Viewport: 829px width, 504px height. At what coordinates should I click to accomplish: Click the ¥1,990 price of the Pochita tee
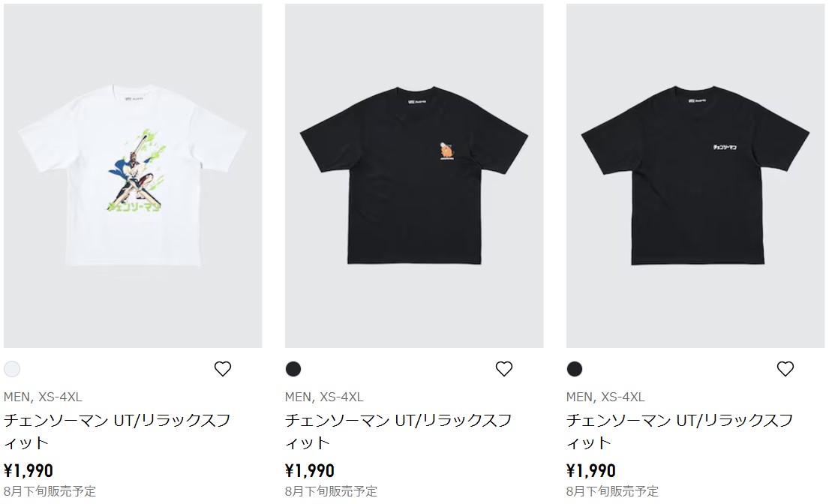[x=310, y=470]
